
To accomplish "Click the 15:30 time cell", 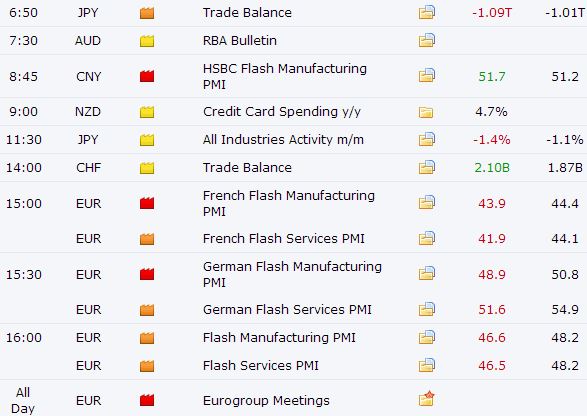I will [x=24, y=274].
